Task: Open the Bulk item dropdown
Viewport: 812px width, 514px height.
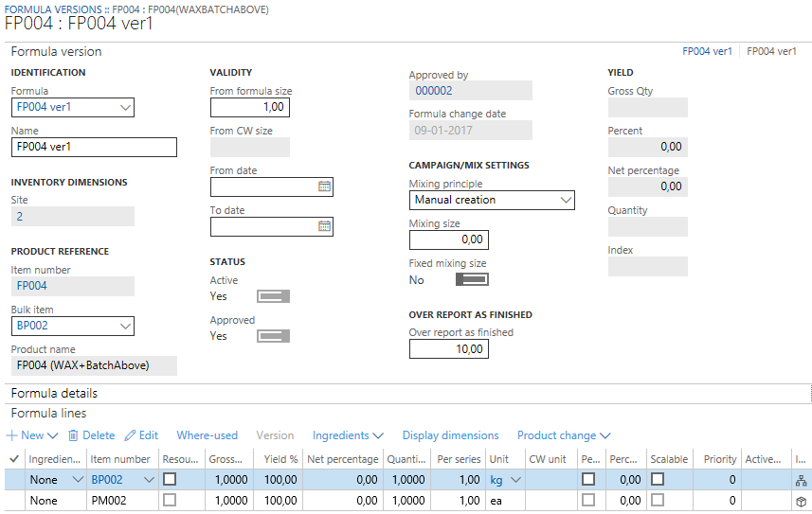Action: tap(125, 327)
